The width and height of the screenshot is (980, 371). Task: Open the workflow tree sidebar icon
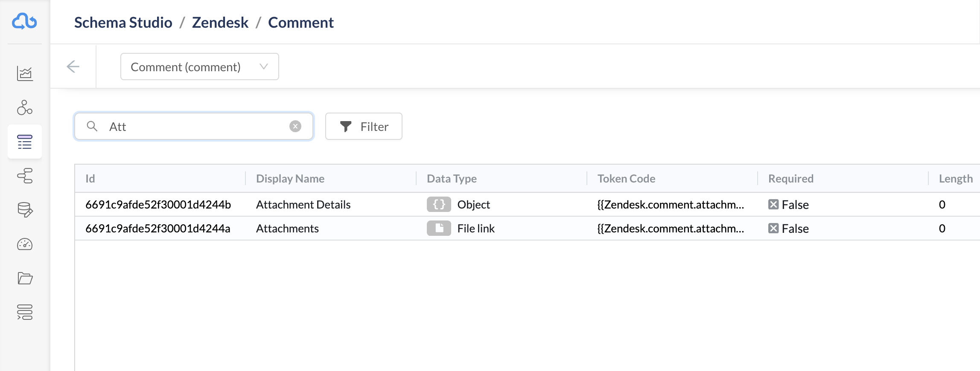click(x=25, y=176)
